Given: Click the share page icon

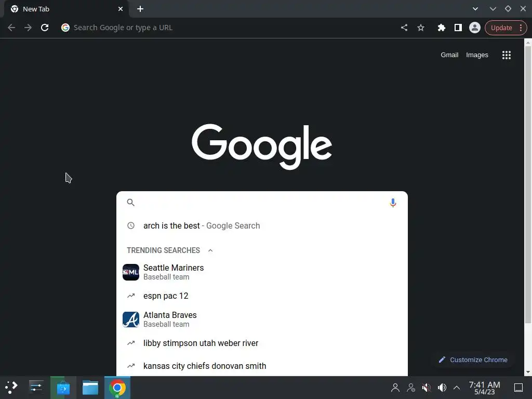Looking at the screenshot, I should pos(404,28).
